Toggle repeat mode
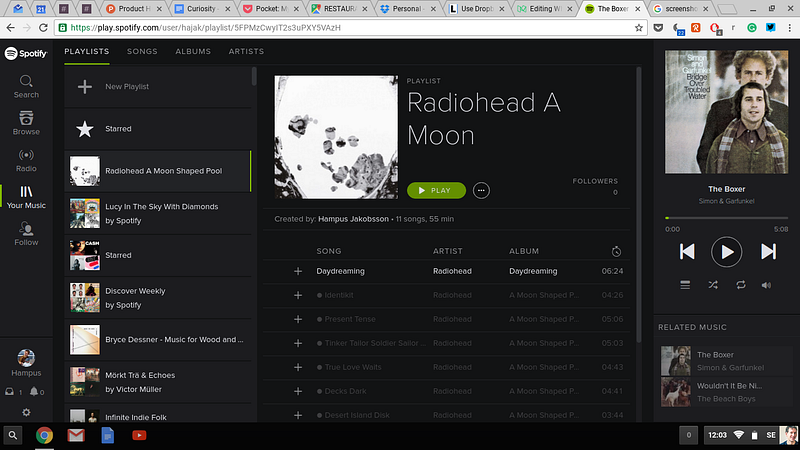This screenshot has height=450, width=800. click(741, 285)
